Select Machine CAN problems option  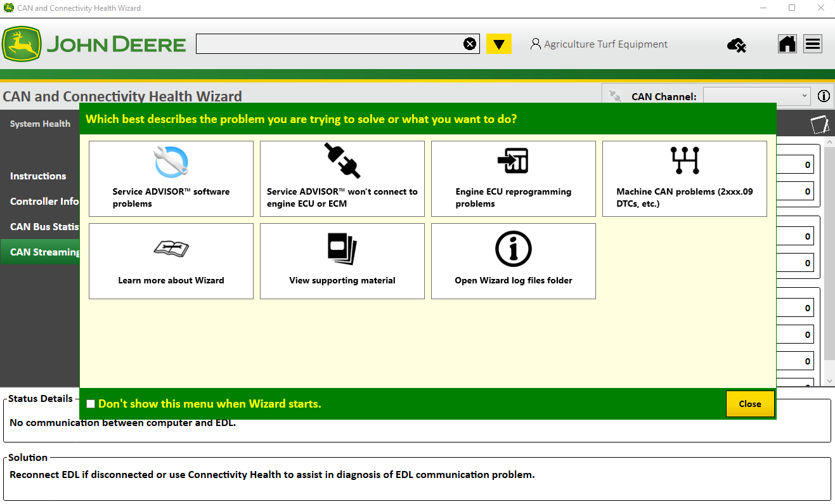pos(683,179)
